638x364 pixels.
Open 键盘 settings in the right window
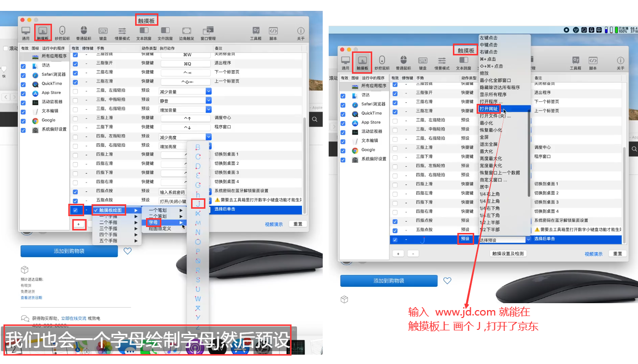(x=423, y=63)
